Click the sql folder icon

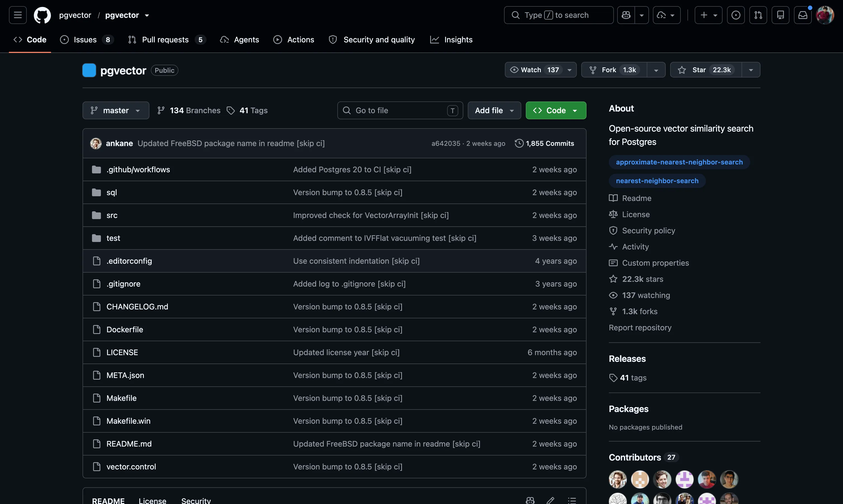coord(96,192)
